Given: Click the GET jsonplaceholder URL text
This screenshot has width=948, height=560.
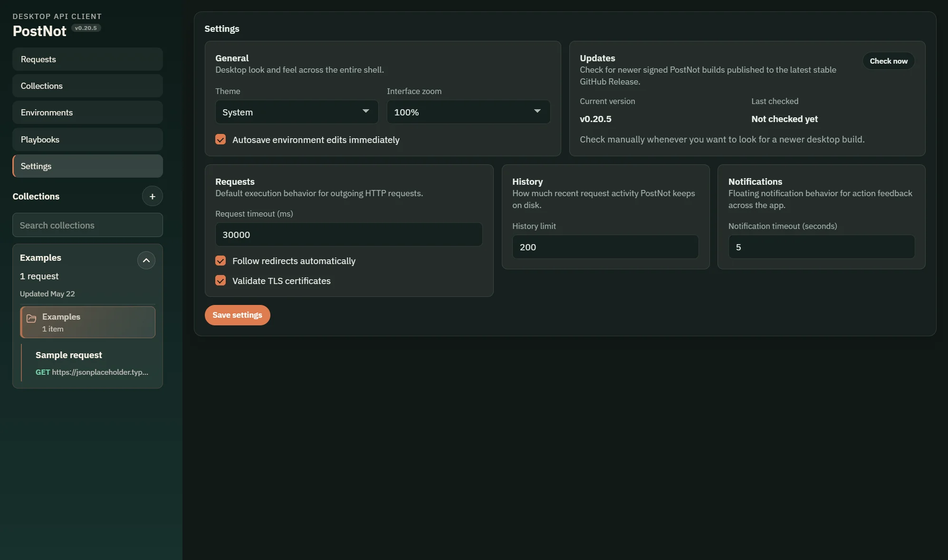Looking at the screenshot, I should pos(92,372).
